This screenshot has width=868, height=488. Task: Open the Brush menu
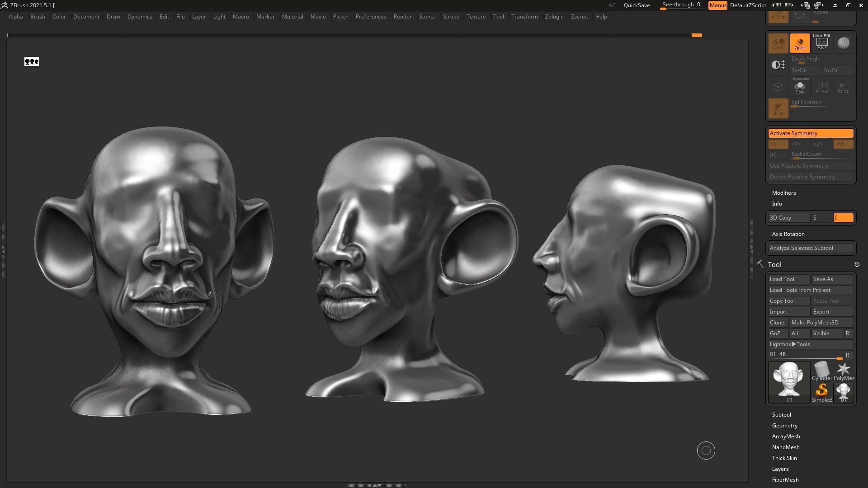tap(38, 17)
